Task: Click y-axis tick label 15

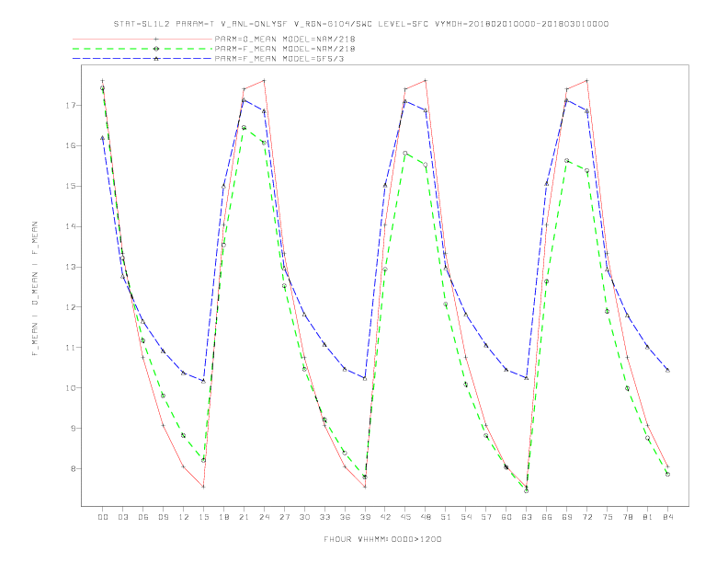Action: (70, 186)
